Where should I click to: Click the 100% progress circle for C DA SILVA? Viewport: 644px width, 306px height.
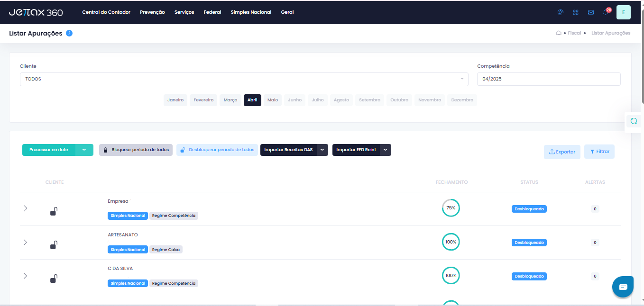tap(451, 276)
